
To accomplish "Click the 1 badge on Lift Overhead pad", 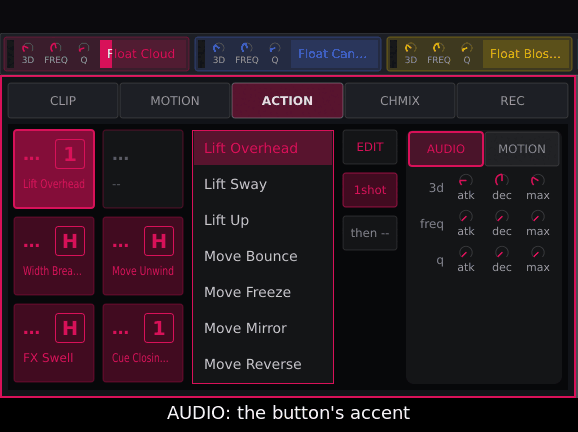I will click(70, 154).
